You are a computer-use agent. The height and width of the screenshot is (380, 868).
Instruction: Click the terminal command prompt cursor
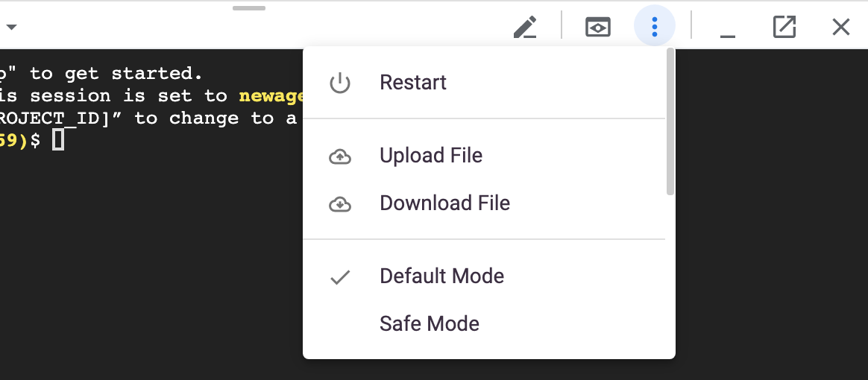click(x=58, y=140)
